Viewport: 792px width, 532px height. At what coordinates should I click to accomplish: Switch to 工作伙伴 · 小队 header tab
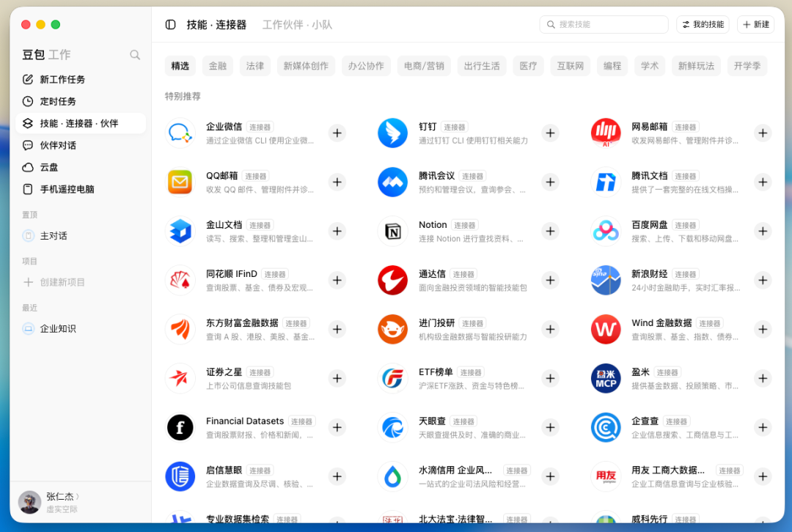(297, 25)
